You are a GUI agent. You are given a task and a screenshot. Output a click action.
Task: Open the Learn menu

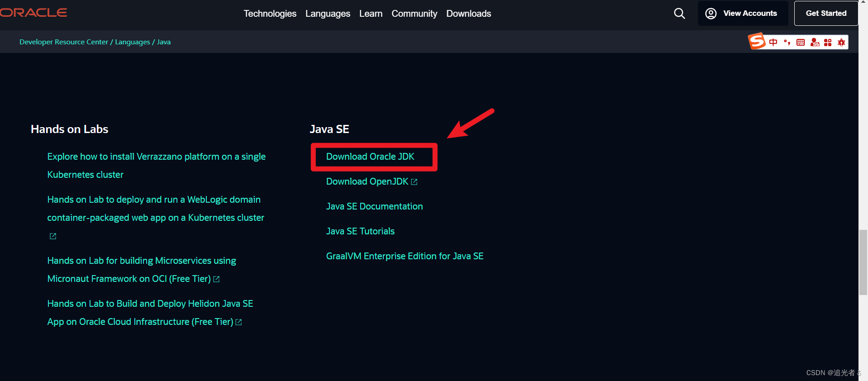[x=371, y=14]
